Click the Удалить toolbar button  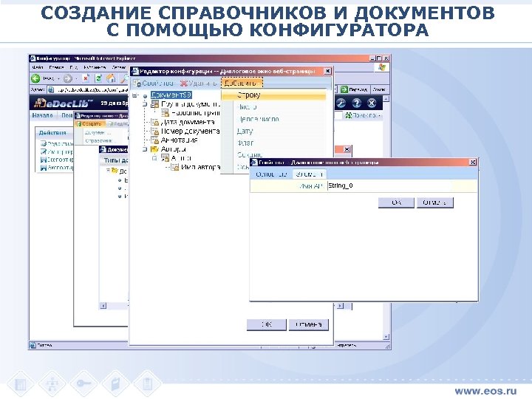pyautogui.click(x=198, y=83)
